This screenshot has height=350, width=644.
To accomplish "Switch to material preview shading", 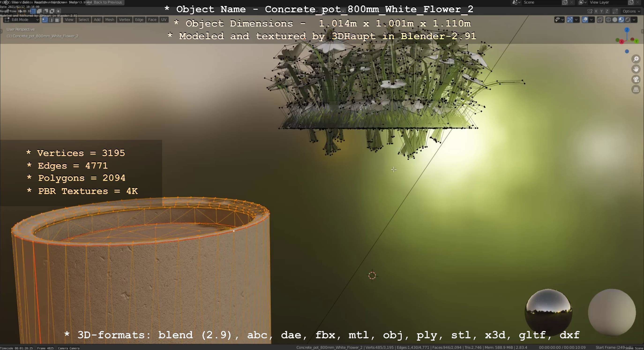I will [621, 20].
